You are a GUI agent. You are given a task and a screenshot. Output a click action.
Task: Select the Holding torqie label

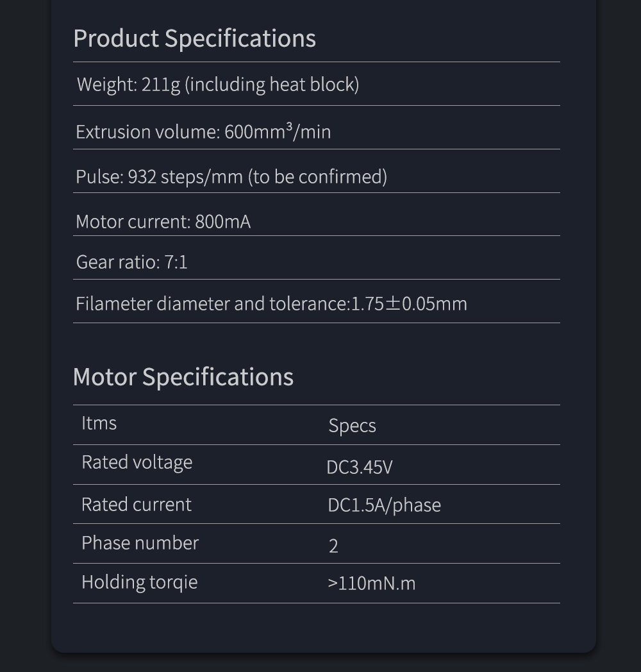pos(139,582)
